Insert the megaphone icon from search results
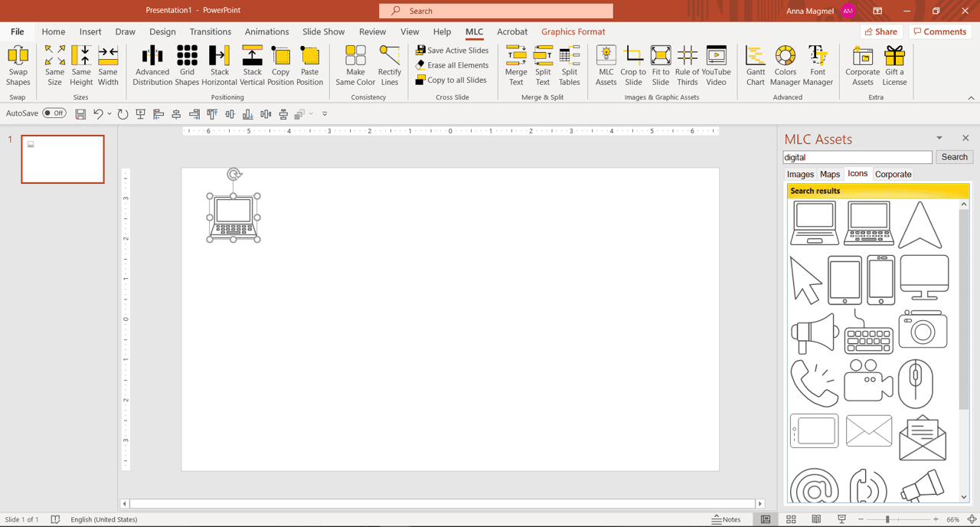Viewport: 980px width, 527px height. pyautogui.click(x=815, y=334)
